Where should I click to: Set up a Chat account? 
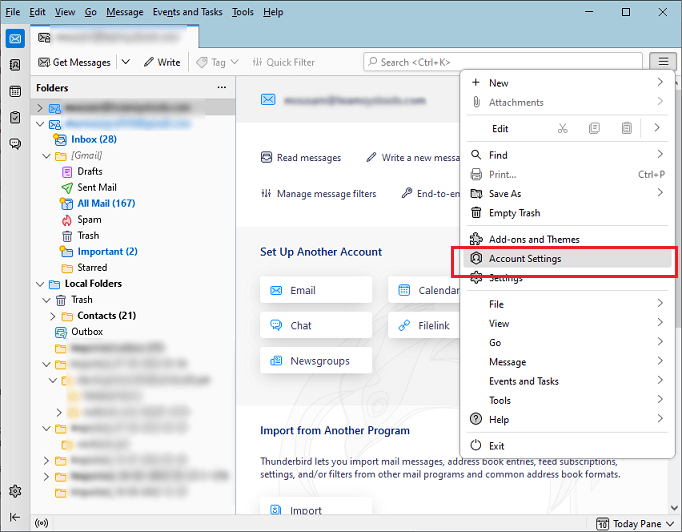coord(316,325)
